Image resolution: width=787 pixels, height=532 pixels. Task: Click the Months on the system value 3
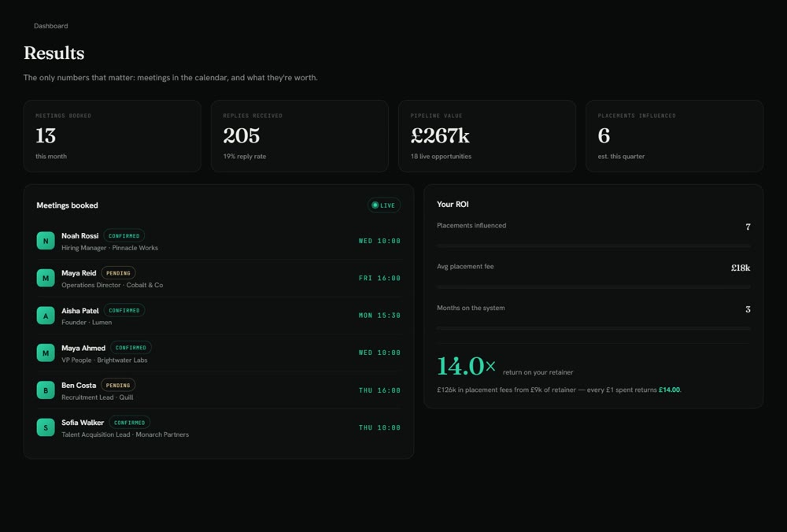pos(748,309)
